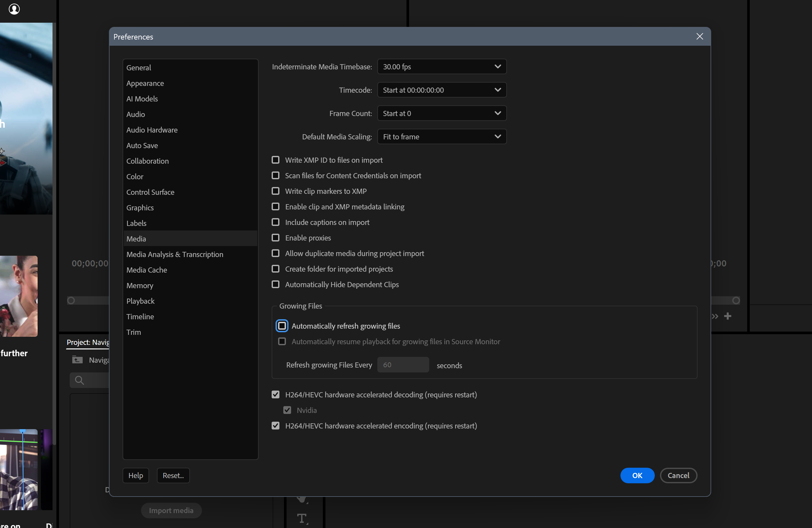This screenshot has height=528, width=812.
Task: Select Appearance preferences category
Action: tap(190, 83)
